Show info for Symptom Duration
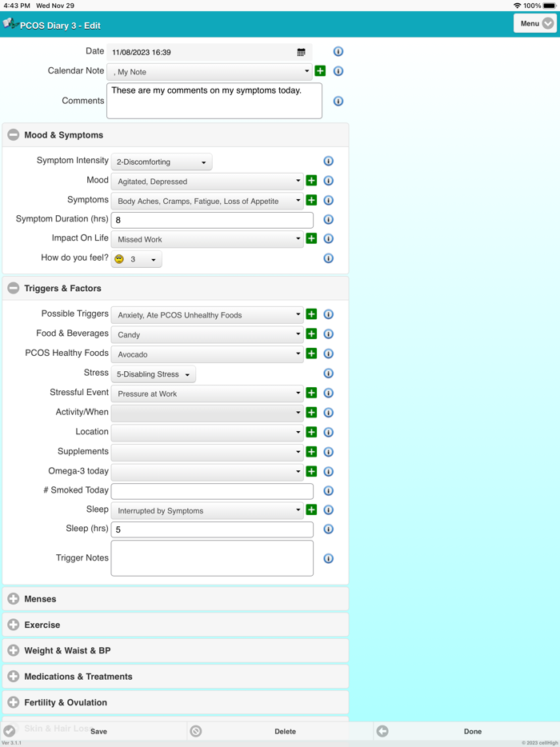The image size is (560, 747). (x=328, y=220)
